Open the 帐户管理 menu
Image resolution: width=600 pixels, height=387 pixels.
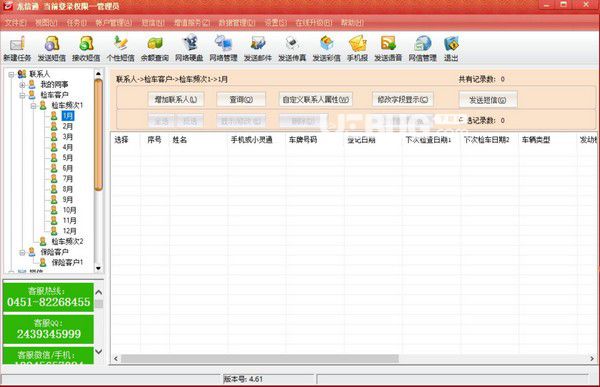pyautogui.click(x=114, y=23)
